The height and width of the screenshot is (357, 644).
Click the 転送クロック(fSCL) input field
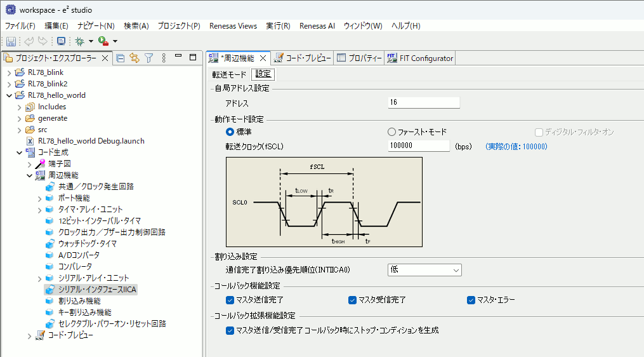click(x=419, y=146)
